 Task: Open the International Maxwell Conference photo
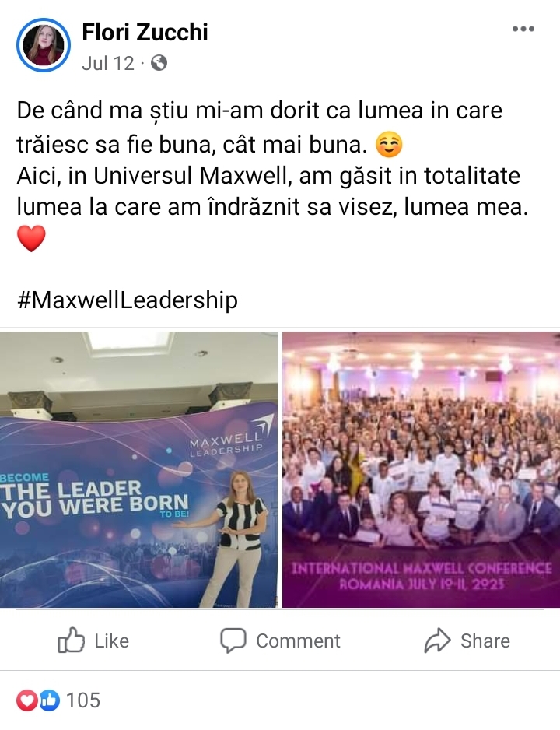422,469
